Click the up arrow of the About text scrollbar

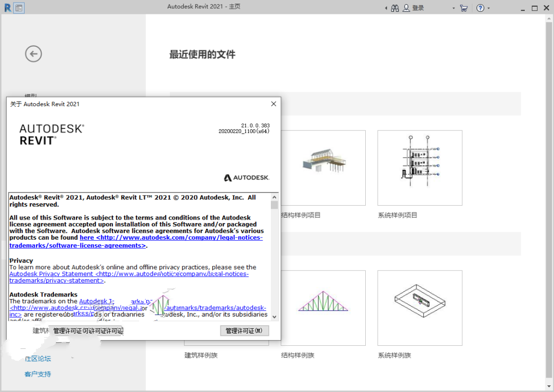274,197
